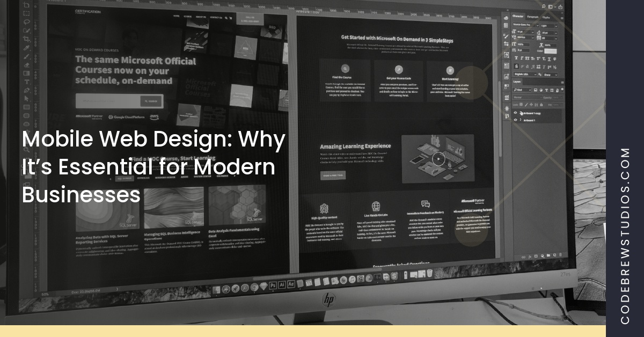Select the Rectangular Marquee tool
This screenshot has width=644, height=337.
25,14
